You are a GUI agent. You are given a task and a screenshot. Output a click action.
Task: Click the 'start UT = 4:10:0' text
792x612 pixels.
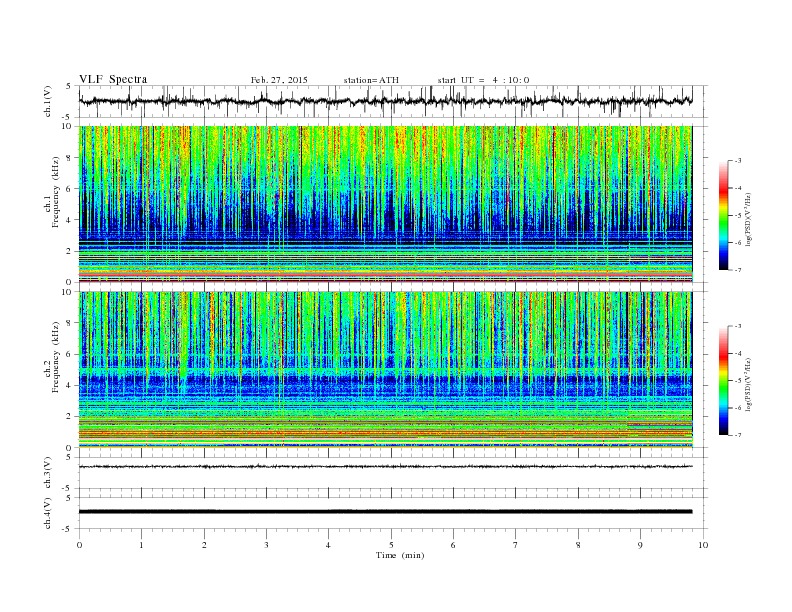click(x=483, y=80)
